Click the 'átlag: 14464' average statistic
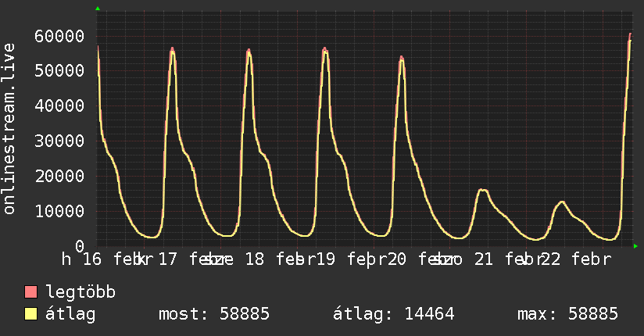 click(393, 314)
